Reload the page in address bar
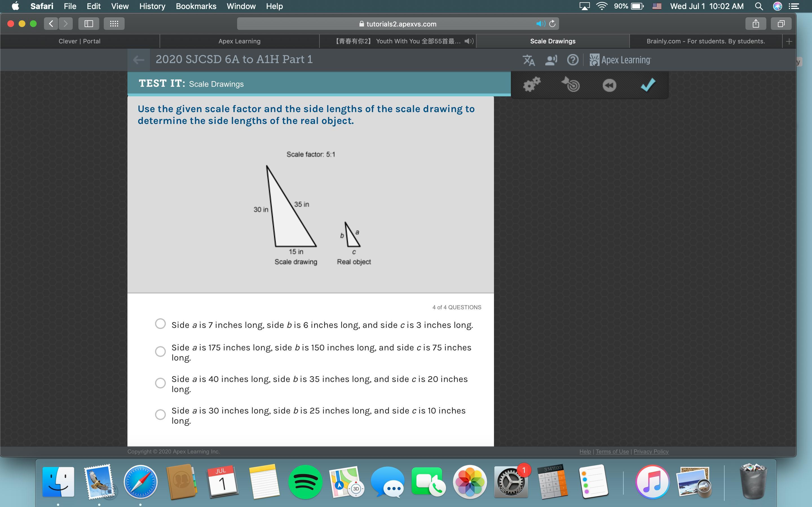 (x=552, y=24)
